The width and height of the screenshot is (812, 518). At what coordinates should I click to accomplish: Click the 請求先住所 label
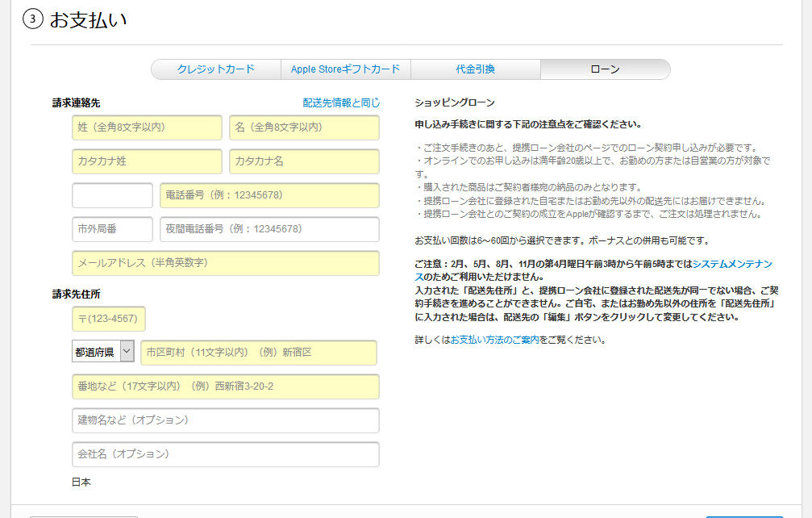tap(76, 295)
